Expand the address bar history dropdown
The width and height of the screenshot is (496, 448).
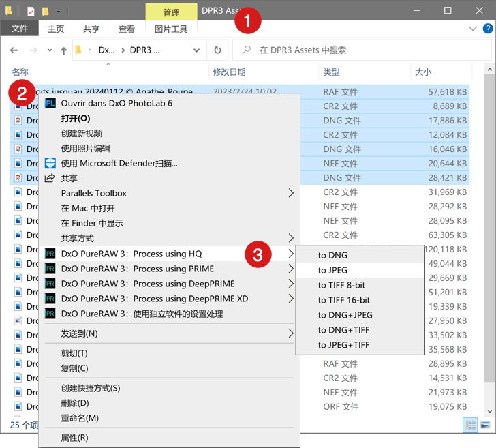[x=196, y=50]
